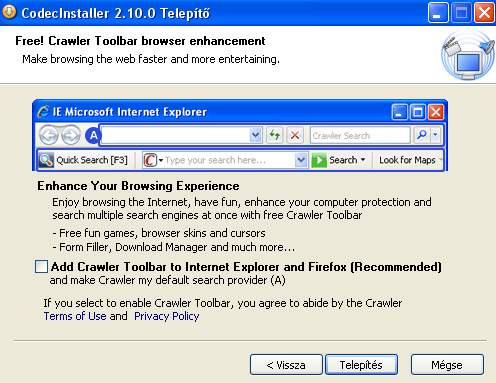The width and height of the screenshot is (496, 383).
Task: Open the address bar dropdown arrow
Action: coord(255,135)
